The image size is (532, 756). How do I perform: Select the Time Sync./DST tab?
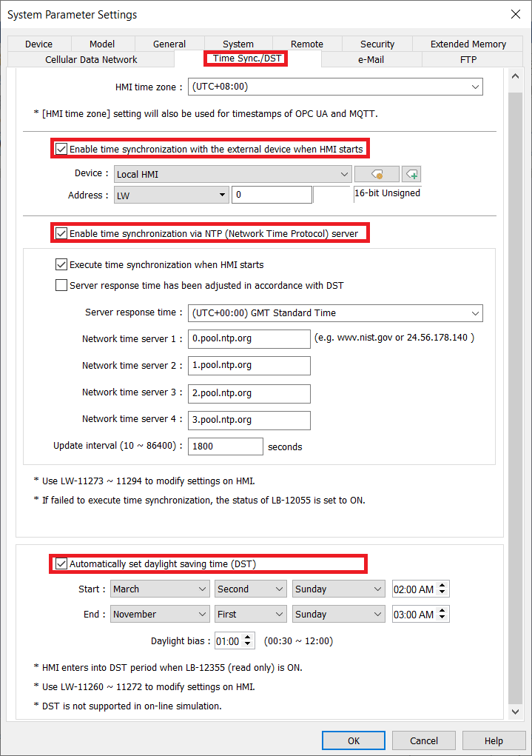pos(247,58)
